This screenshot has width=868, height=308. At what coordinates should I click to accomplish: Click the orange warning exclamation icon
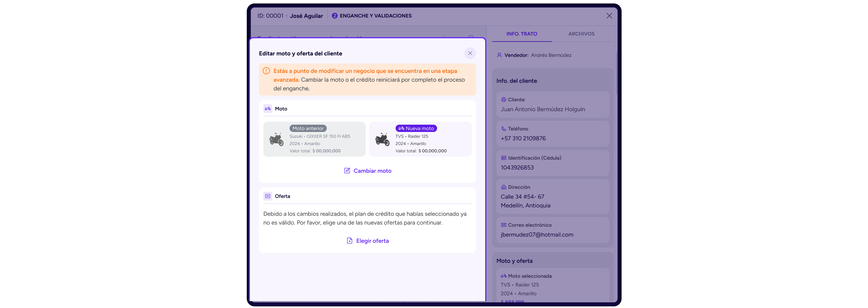pyautogui.click(x=266, y=71)
